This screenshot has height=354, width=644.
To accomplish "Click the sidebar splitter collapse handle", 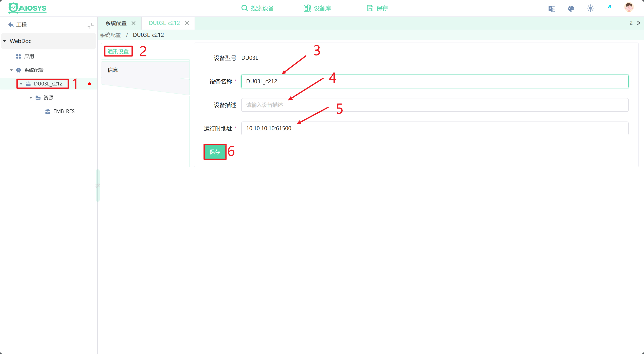I will coord(98,186).
